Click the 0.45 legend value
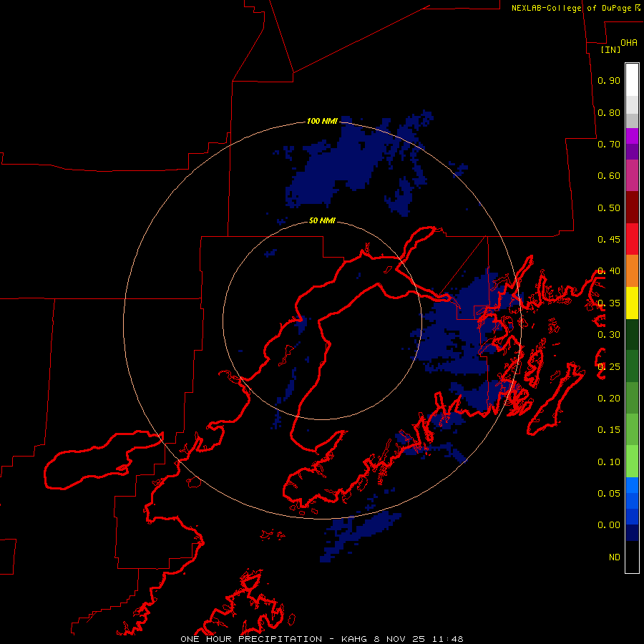Screen dimensions: 644x644 [x=609, y=240]
